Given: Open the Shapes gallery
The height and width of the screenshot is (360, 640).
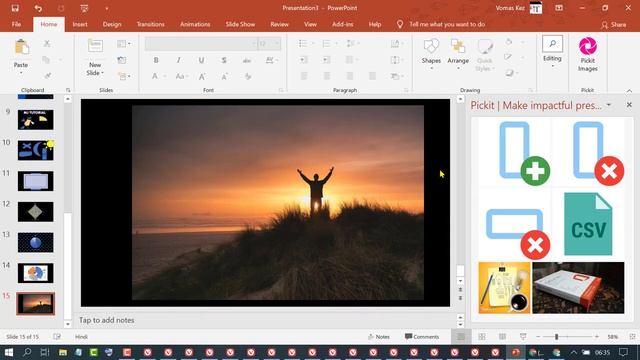Looking at the screenshot, I should 431,53.
